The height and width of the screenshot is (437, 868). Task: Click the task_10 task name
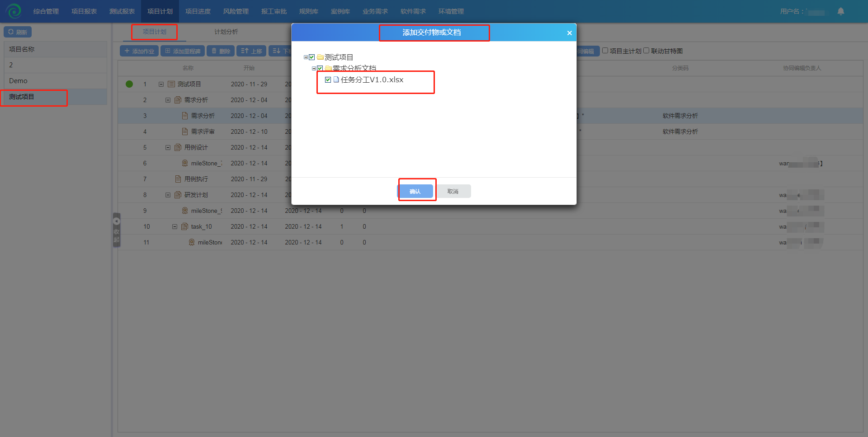[x=201, y=226]
